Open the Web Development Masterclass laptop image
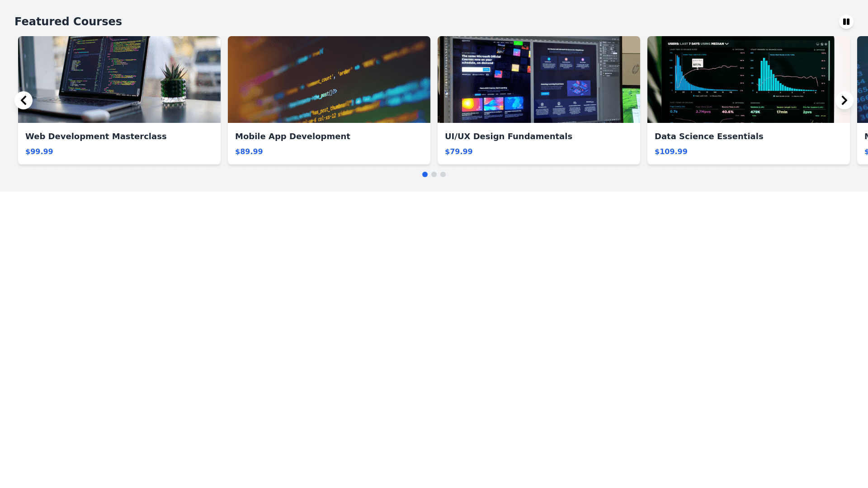The height and width of the screenshot is (488, 868). (x=119, y=80)
